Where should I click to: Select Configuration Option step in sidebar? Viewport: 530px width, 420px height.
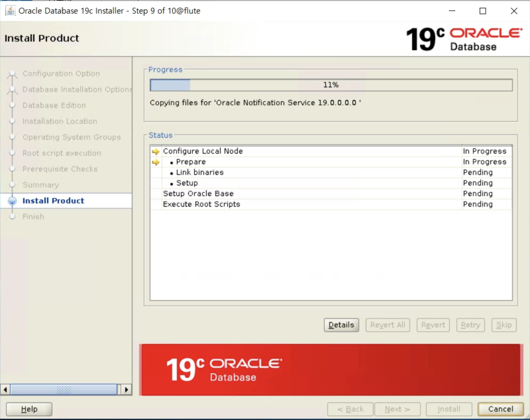(x=61, y=74)
